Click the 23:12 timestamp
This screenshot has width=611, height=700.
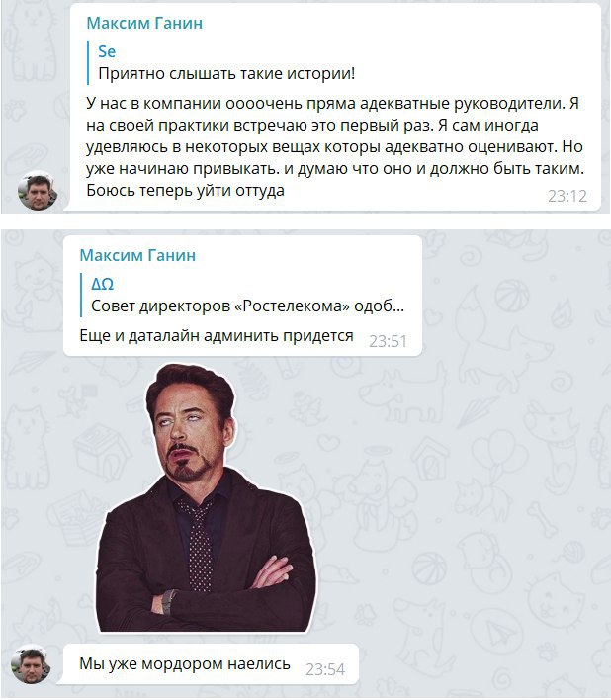[567, 196]
